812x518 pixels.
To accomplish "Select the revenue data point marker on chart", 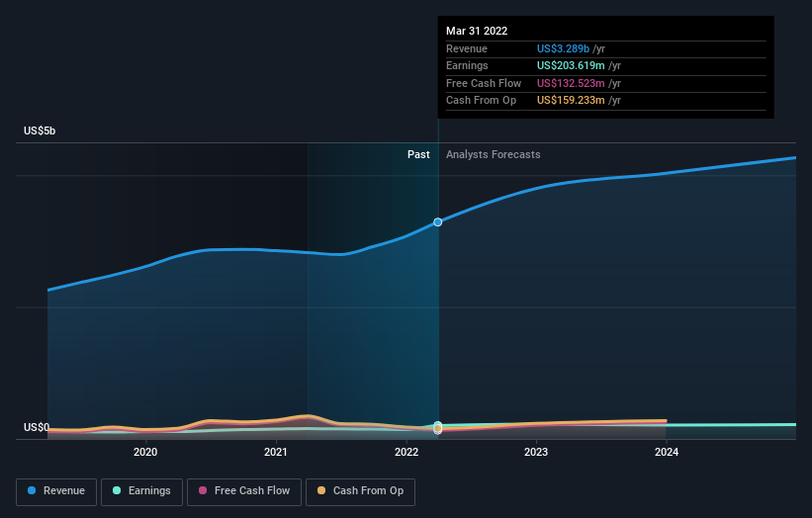I will click(x=437, y=222).
